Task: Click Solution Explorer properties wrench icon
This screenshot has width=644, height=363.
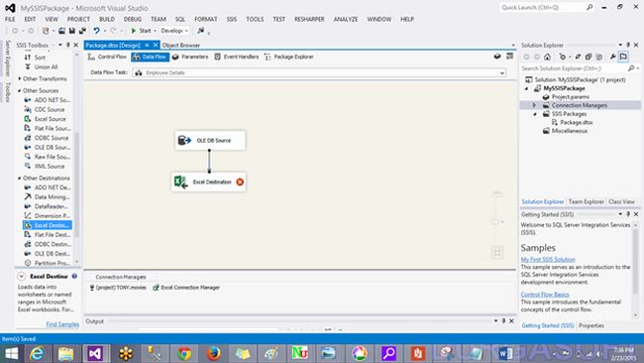Action: pos(612,57)
